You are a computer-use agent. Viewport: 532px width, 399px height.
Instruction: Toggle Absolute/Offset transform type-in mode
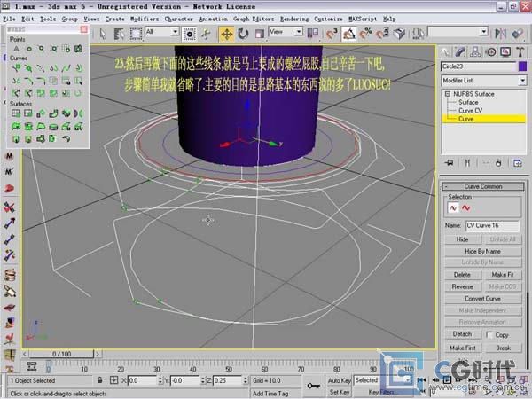point(114,380)
